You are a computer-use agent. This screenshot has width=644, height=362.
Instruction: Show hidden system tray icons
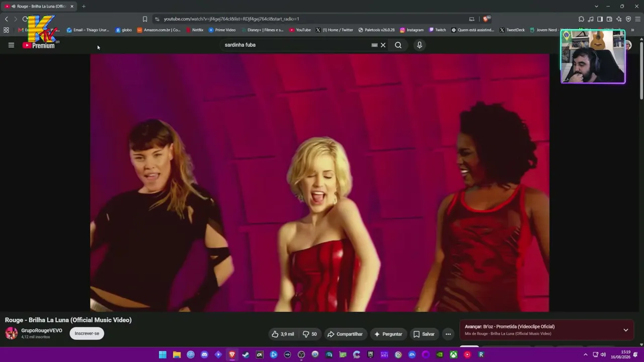click(x=585, y=355)
